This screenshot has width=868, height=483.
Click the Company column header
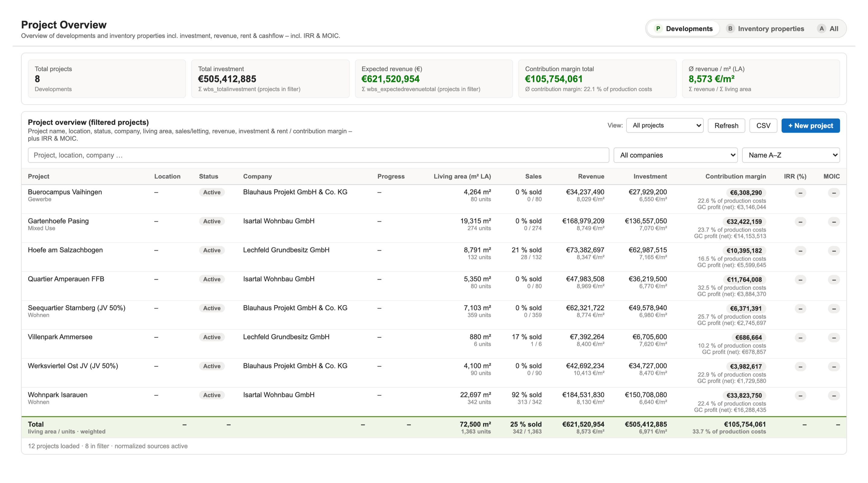257,176
